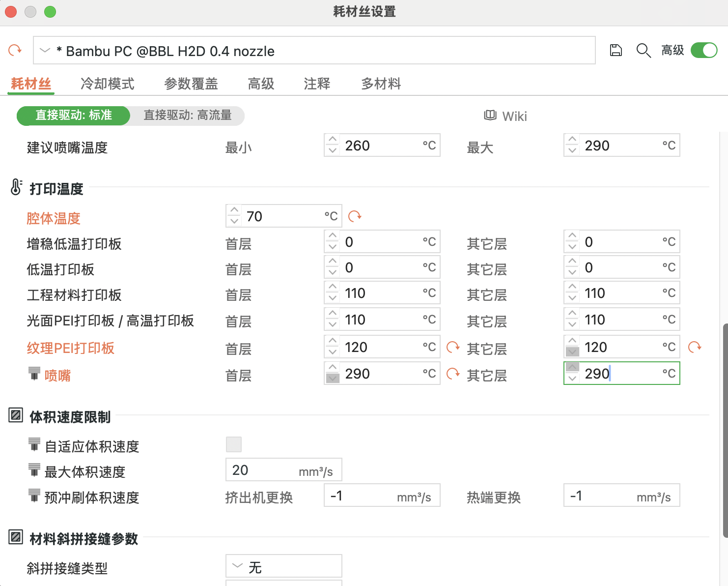The width and height of the screenshot is (728, 586).
Task: Revert 喷嘴 首层 temperature value
Action: tap(453, 374)
